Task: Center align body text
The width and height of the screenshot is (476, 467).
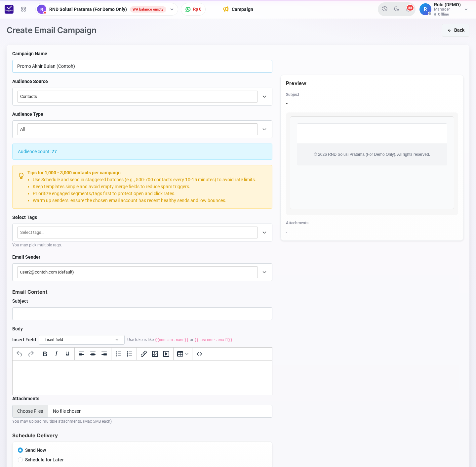Action: coord(93,354)
